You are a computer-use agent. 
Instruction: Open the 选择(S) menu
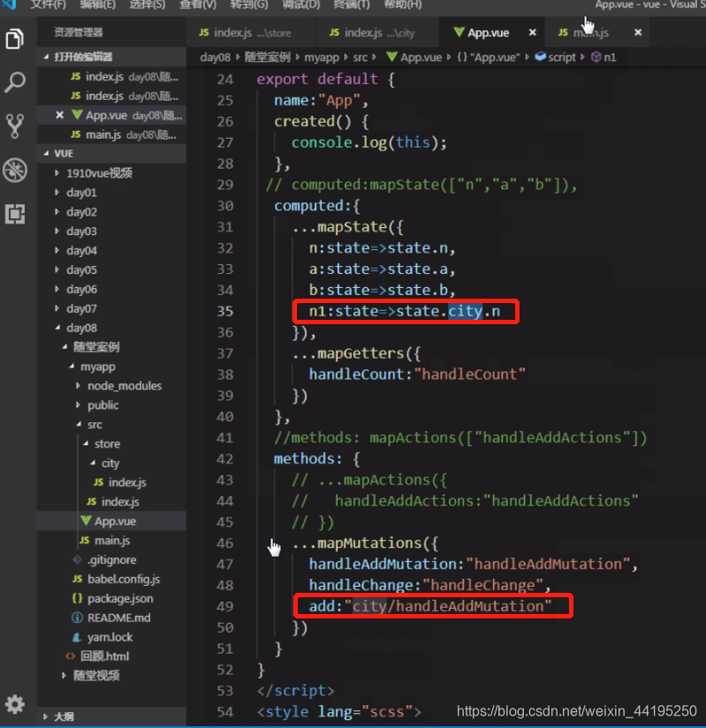coord(148,4)
